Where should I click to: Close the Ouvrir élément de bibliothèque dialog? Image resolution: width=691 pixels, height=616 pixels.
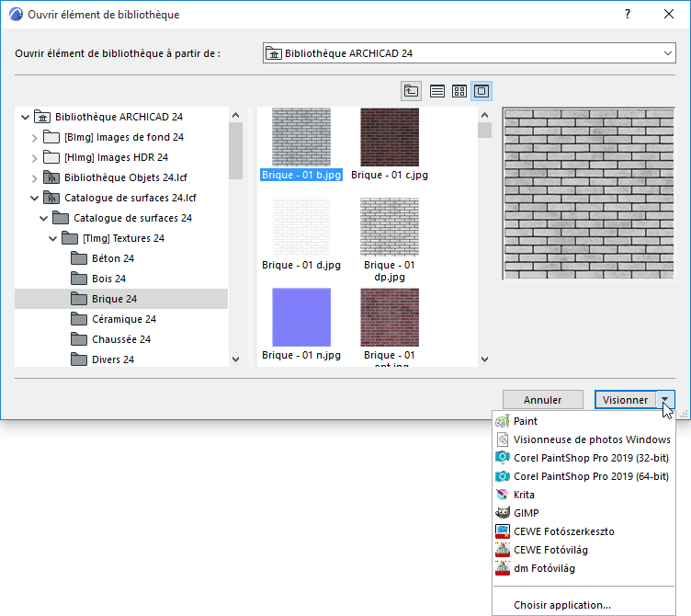669,14
